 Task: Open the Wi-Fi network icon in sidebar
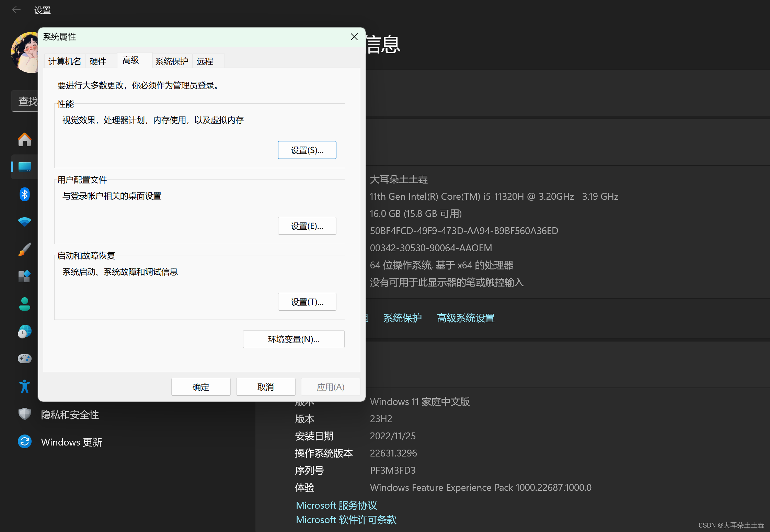point(24,222)
